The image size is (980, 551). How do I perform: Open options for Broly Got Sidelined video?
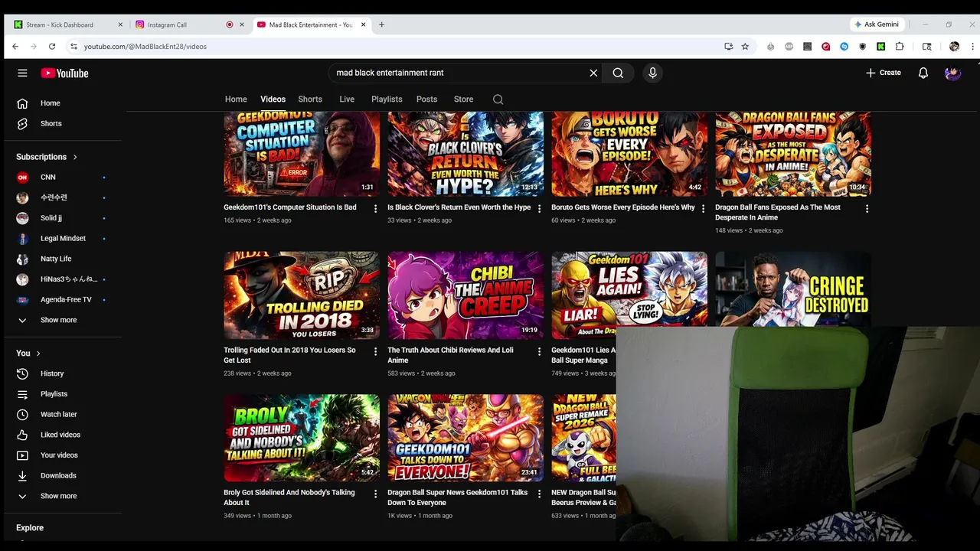click(x=375, y=494)
